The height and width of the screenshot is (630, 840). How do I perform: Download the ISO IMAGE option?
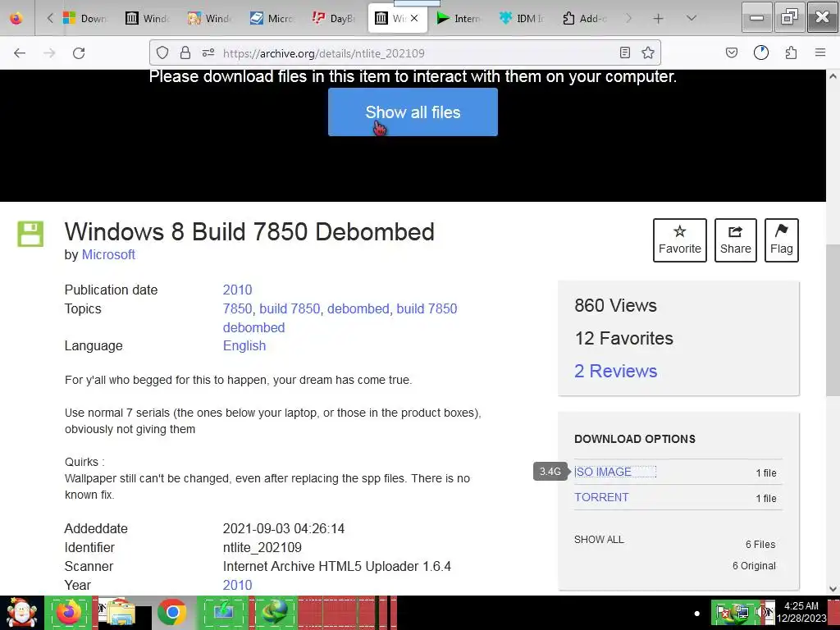603,472
